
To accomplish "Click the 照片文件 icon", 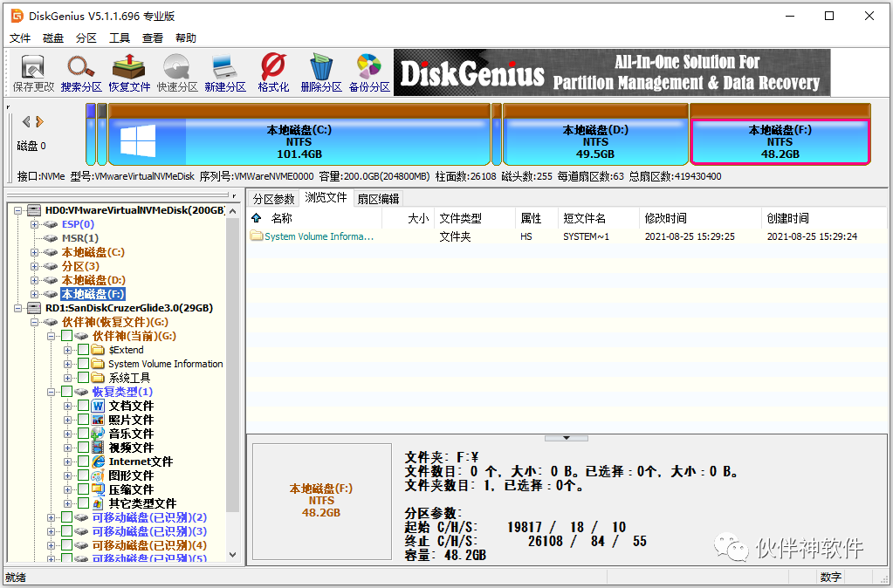I will click(98, 420).
